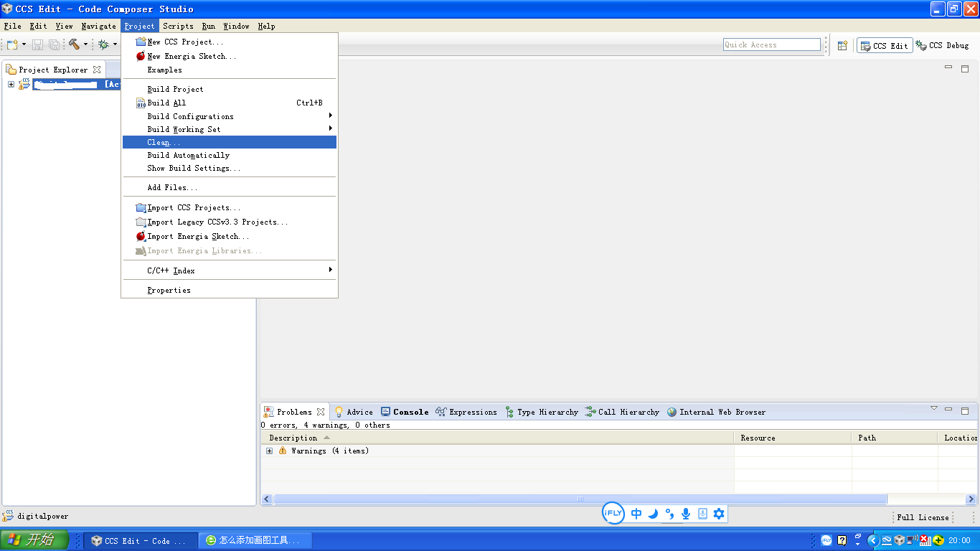Click the iFLY microphone voice input icon
The image size is (980, 551).
tap(686, 514)
